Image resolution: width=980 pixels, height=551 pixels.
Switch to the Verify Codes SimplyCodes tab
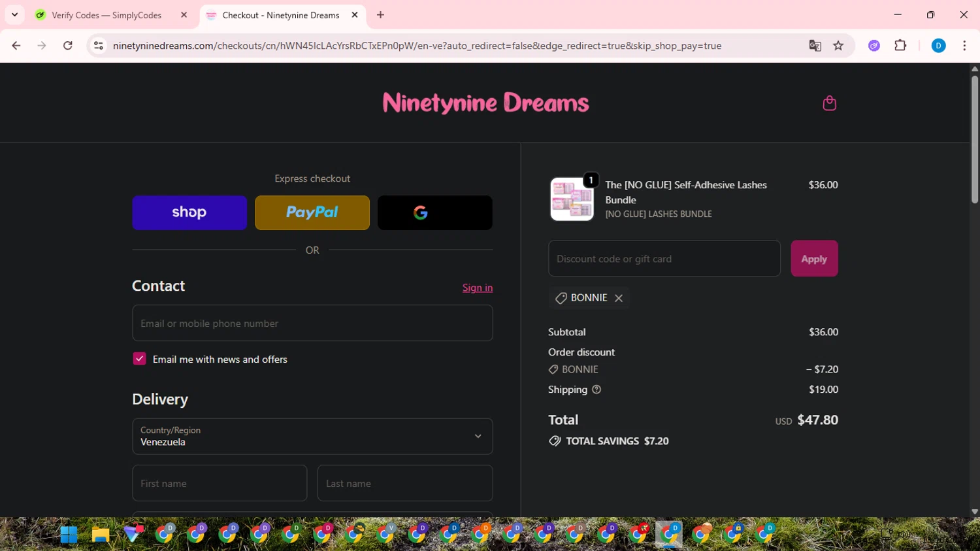pyautogui.click(x=107, y=15)
